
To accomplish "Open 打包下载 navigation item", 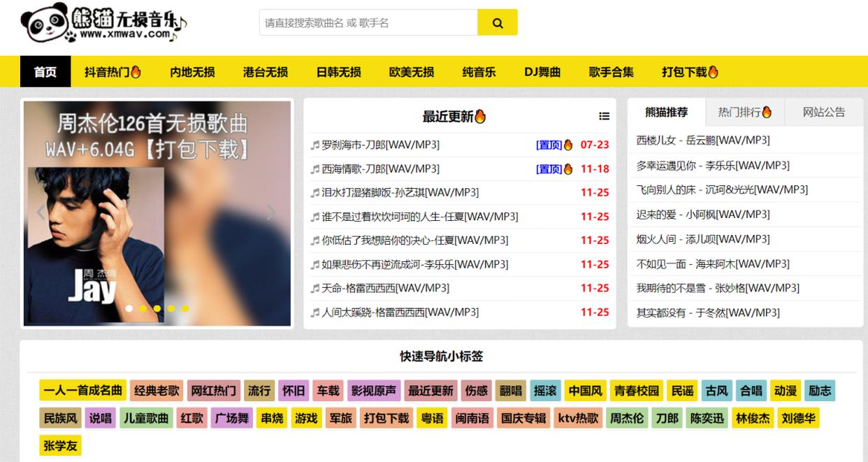I will 690,72.
